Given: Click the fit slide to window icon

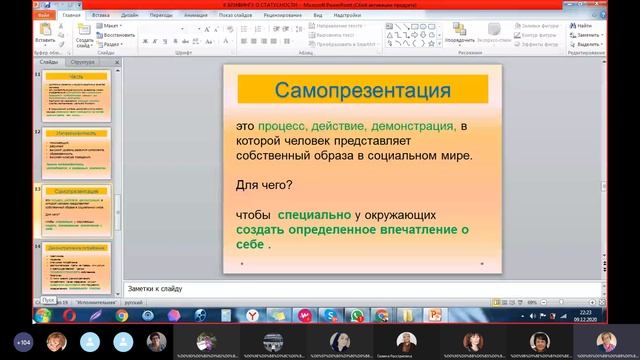Looking at the screenshot, I should coord(602,302).
